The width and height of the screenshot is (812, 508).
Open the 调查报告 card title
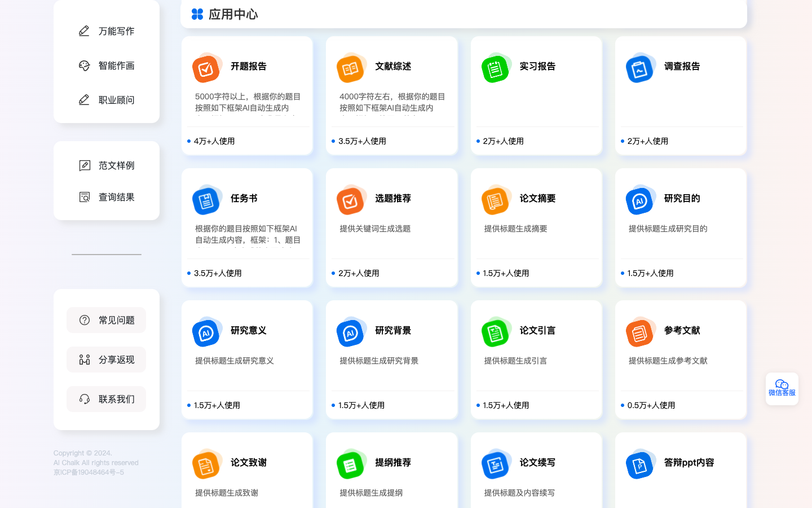[x=682, y=66]
